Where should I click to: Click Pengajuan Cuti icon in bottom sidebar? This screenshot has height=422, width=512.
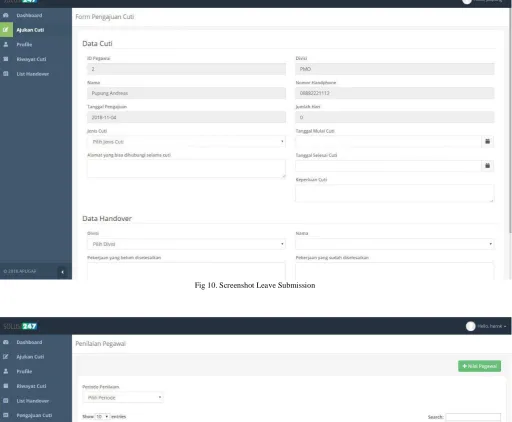click(x=6, y=415)
